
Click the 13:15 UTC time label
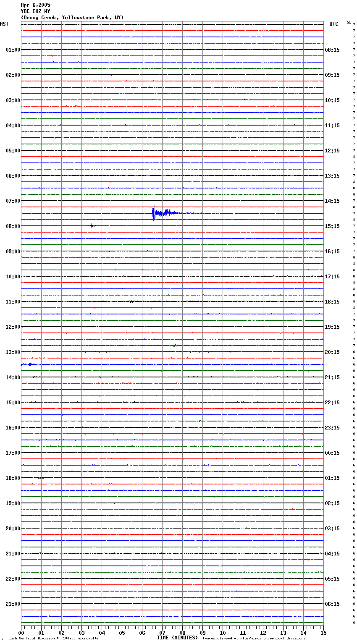pos(332,176)
